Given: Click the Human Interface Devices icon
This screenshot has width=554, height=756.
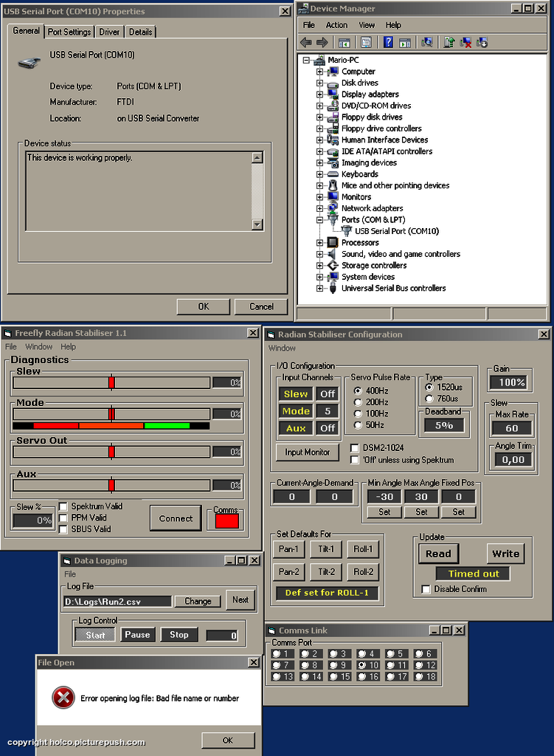Looking at the screenshot, I should (x=333, y=140).
